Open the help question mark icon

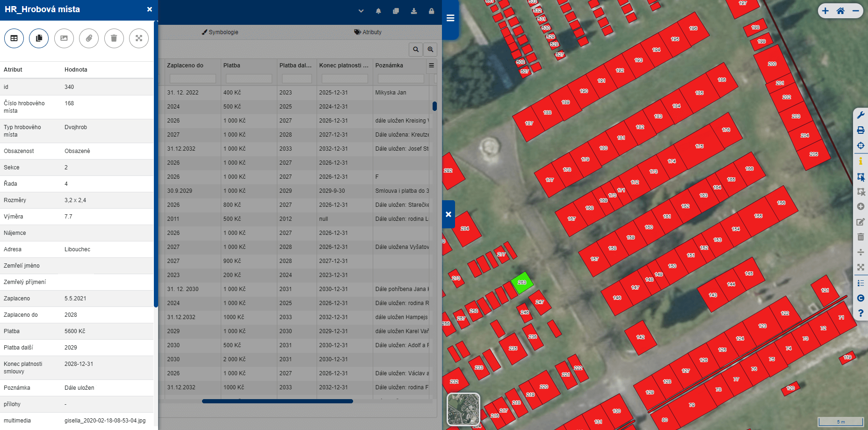click(861, 313)
